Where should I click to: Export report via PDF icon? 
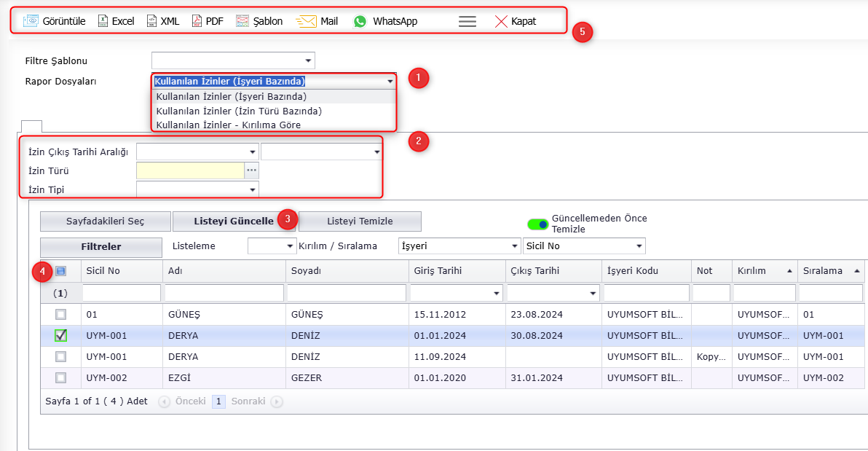(197, 21)
